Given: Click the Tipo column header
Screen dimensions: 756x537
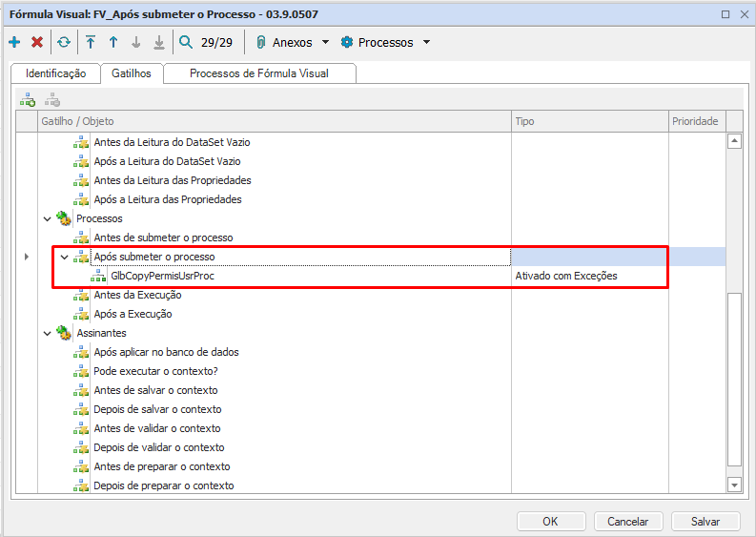Looking at the screenshot, I should [590, 121].
